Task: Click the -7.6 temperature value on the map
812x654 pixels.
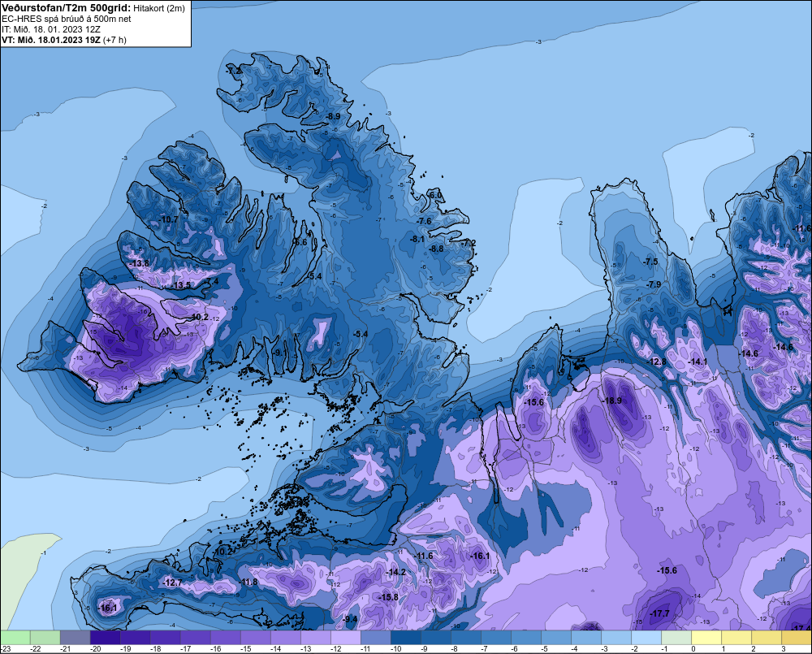Action: tap(424, 221)
